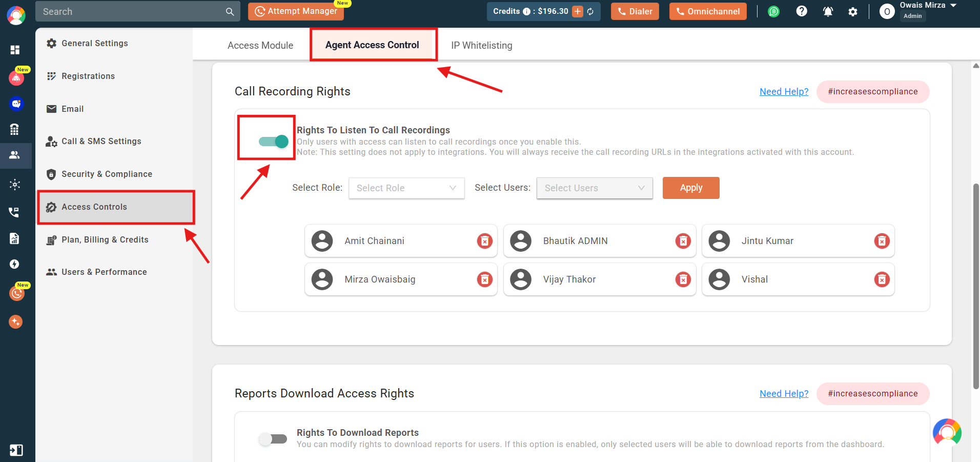Open the call log phone icon in sidebar
Image resolution: width=980 pixels, height=462 pixels.
(14, 212)
